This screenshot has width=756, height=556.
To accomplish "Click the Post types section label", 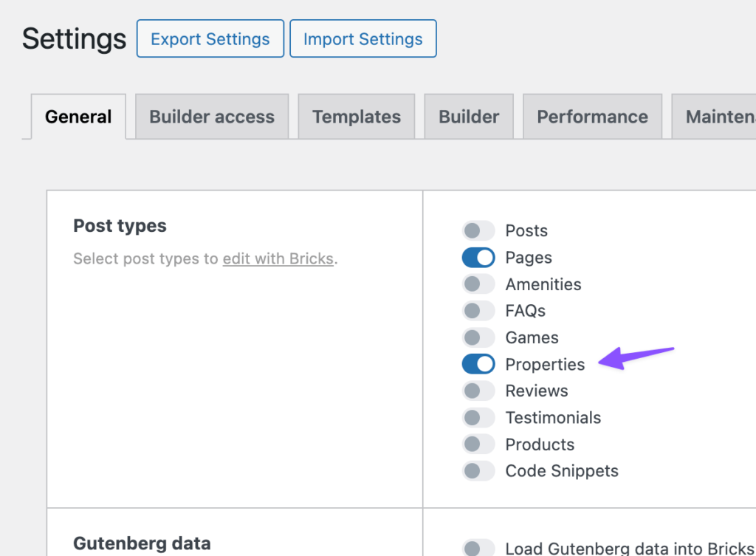I will pyautogui.click(x=120, y=226).
